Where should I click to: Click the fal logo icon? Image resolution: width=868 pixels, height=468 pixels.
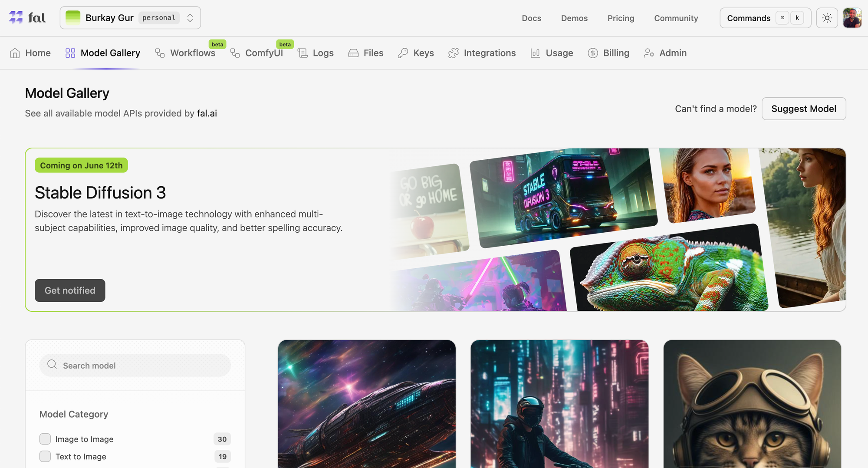tap(16, 18)
